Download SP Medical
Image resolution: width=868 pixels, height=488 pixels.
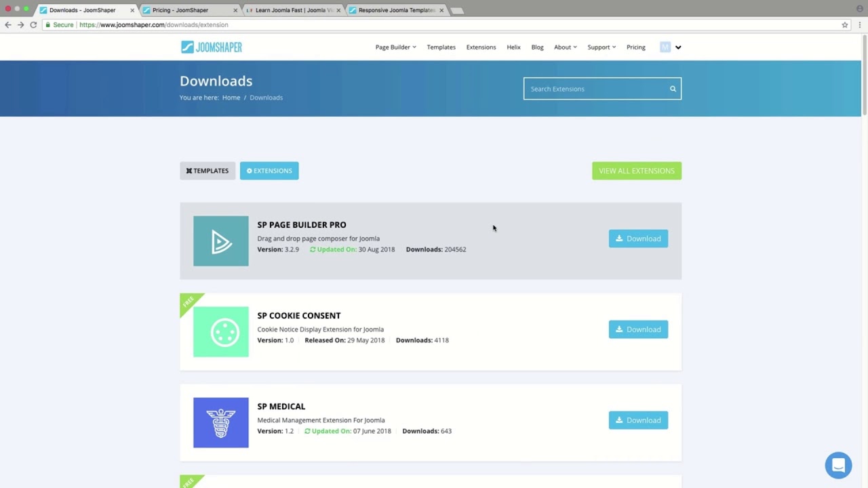pyautogui.click(x=638, y=420)
